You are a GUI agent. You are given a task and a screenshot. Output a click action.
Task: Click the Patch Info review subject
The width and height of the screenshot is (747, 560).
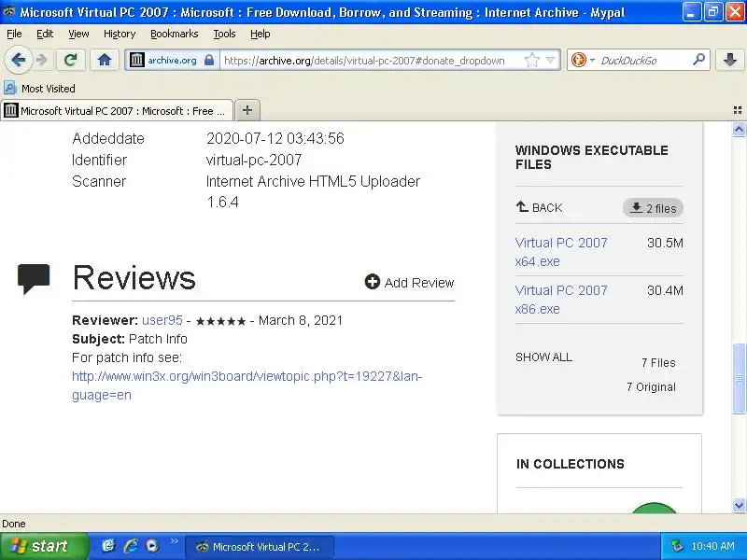coord(158,339)
